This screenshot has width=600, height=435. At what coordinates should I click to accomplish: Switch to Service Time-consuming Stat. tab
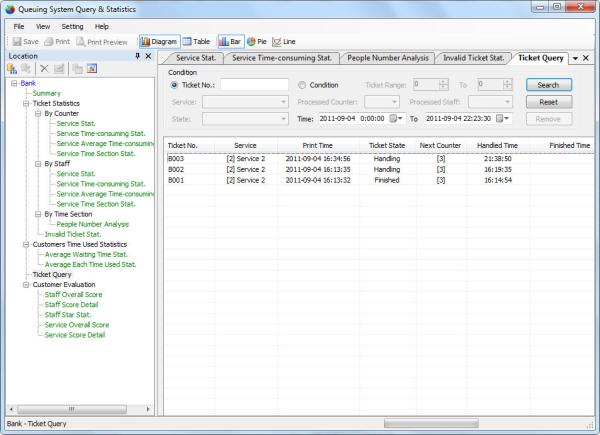tap(282, 58)
